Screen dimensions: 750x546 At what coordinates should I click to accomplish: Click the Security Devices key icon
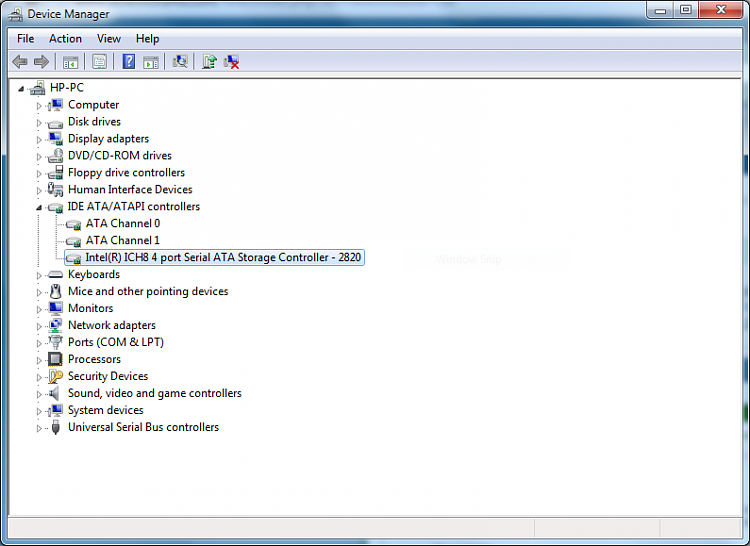55,376
